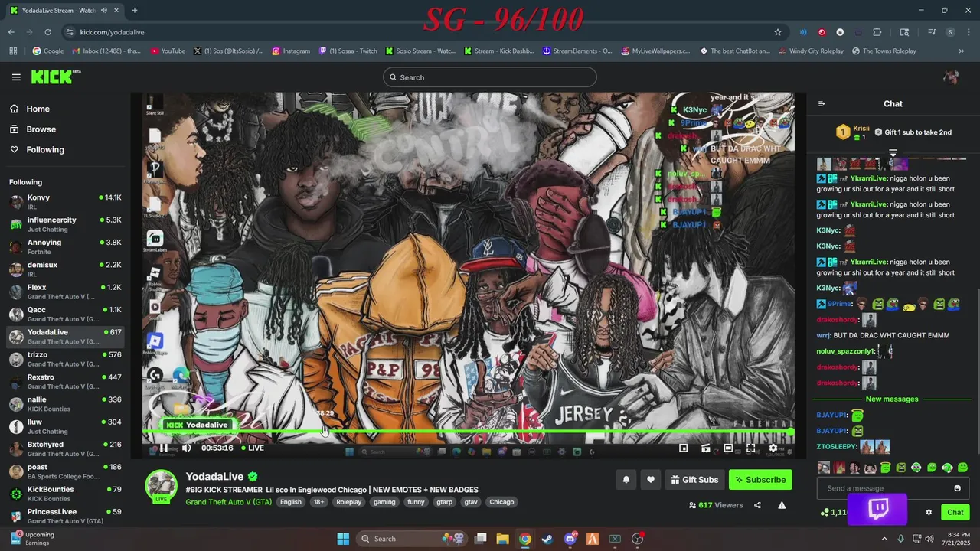Open Konvy's channel in Following list
The height and width of the screenshot is (551, 980).
tap(65, 202)
